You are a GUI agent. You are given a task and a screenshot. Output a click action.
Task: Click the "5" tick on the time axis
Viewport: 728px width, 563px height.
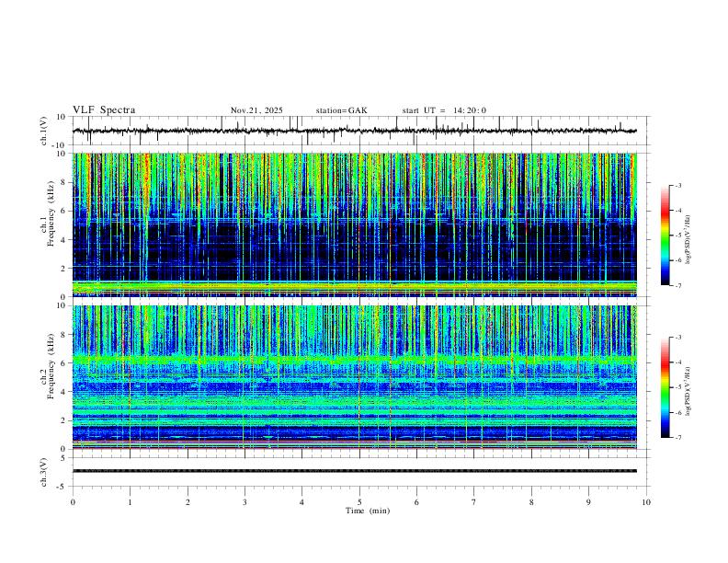(359, 502)
